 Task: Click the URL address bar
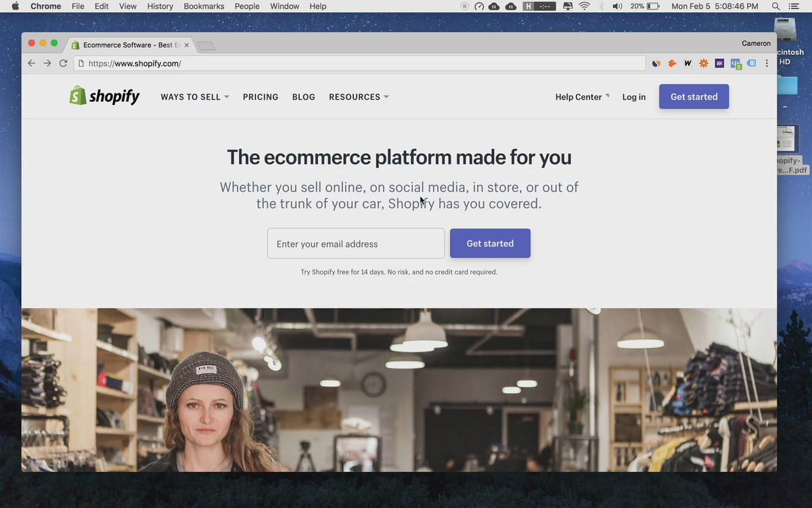pos(359,63)
